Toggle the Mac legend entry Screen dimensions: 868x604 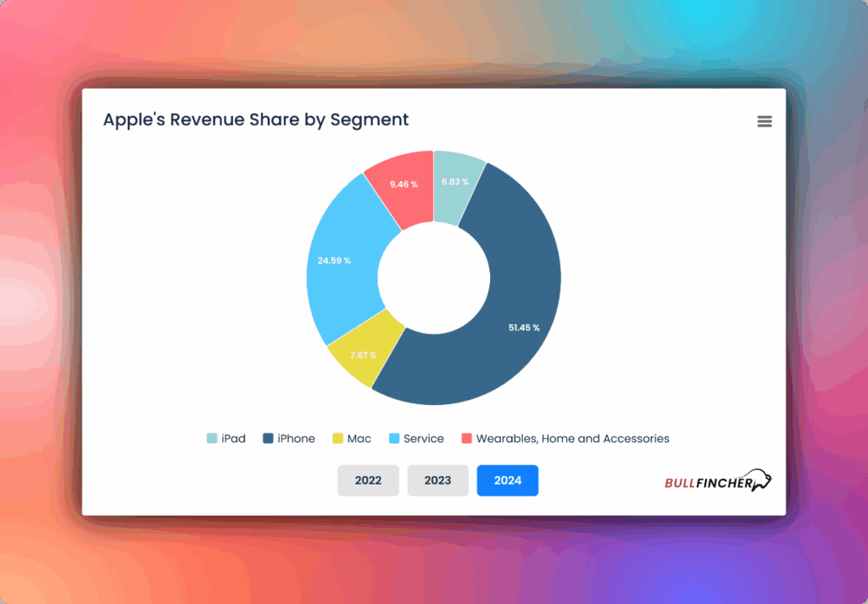pyautogui.click(x=352, y=439)
